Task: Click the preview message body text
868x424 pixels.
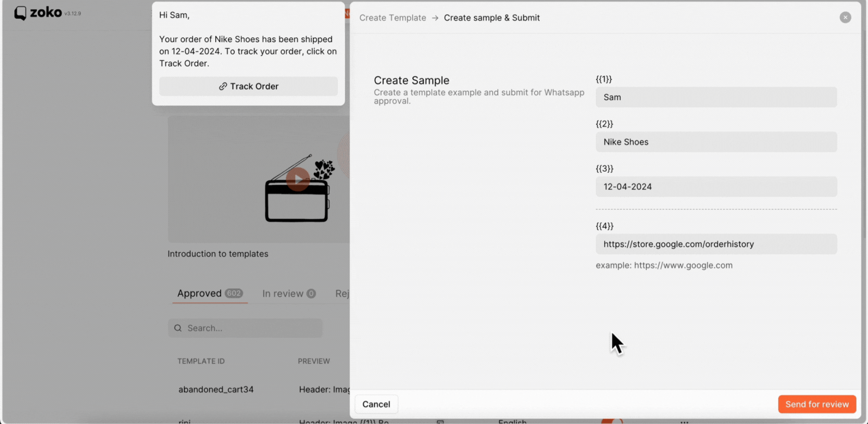Action: (248, 51)
